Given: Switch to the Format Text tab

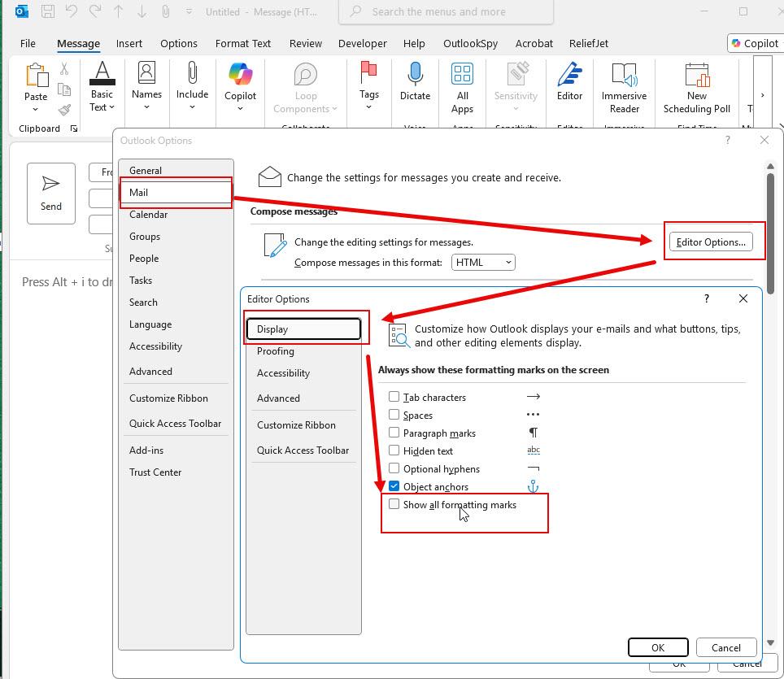Looking at the screenshot, I should coord(243,43).
